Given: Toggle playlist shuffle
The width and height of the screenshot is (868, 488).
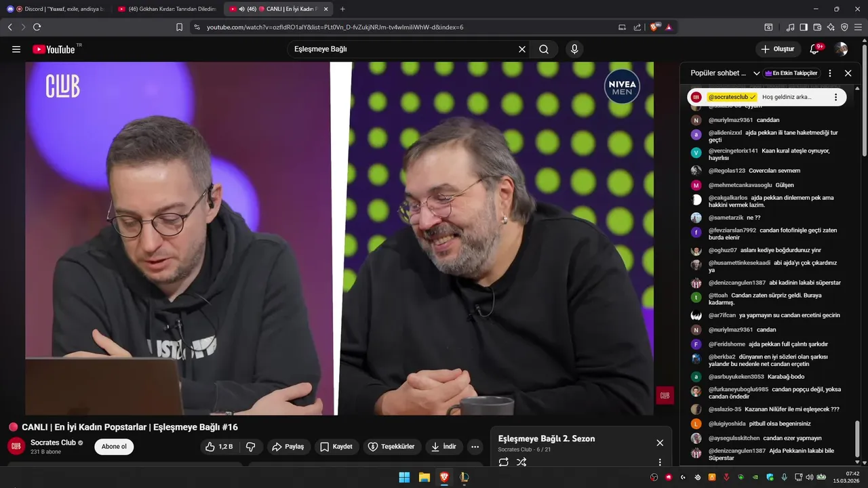Looking at the screenshot, I should pyautogui.click(x=521, y=462).
